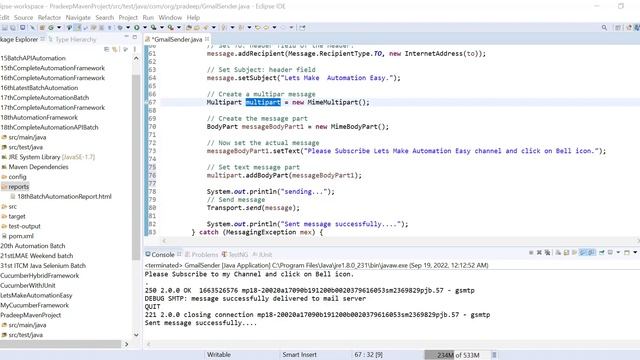640x360 pixels.
Task: Select PradeepMavenProject project
Action: 31,315
